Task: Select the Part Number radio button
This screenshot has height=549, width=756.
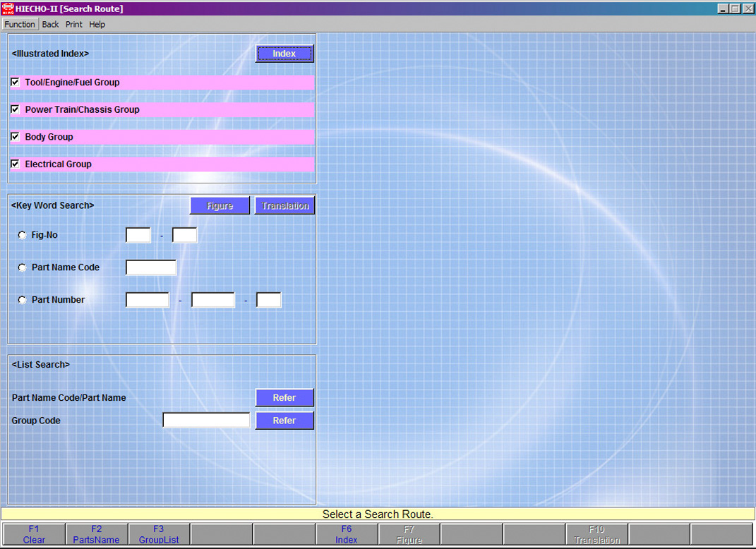Action: [x=23, y=300]
